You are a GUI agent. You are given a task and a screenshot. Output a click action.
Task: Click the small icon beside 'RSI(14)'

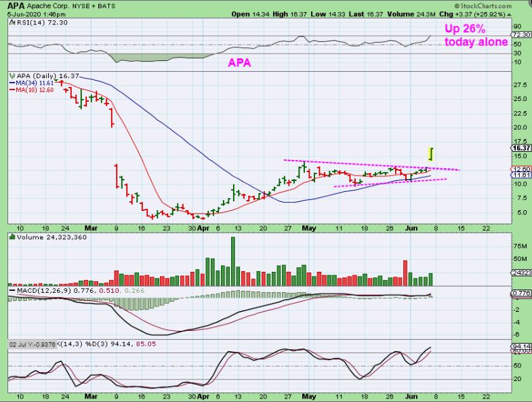(12, 22)
